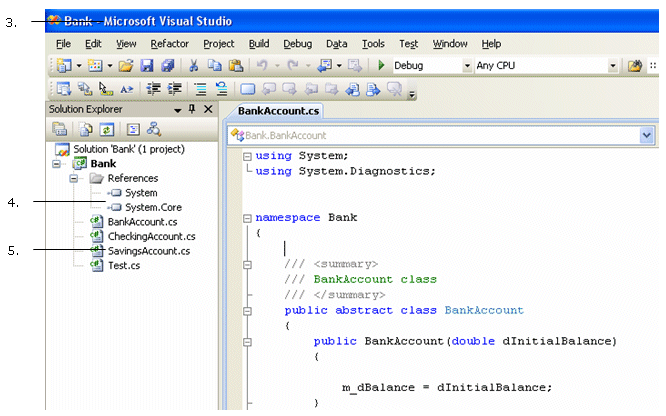
Task: Collapse the References folder node
Action: coord(73,178)
